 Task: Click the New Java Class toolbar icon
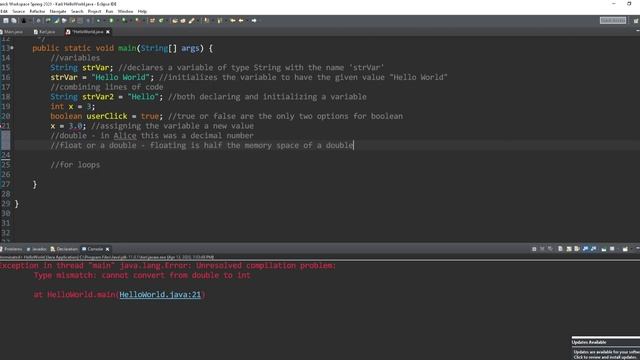click(x=161, y=20)
